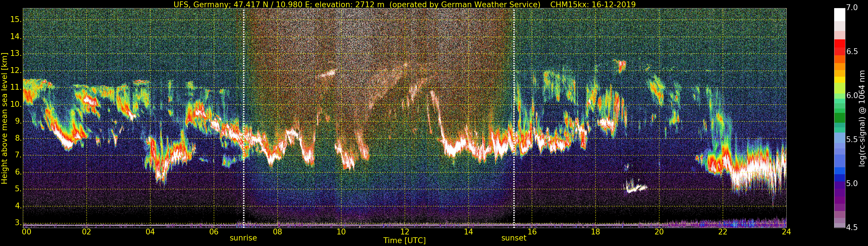868x246 pixels.
Task: Click the royal blue colorbar segment above 5.0
Action: 840,170
